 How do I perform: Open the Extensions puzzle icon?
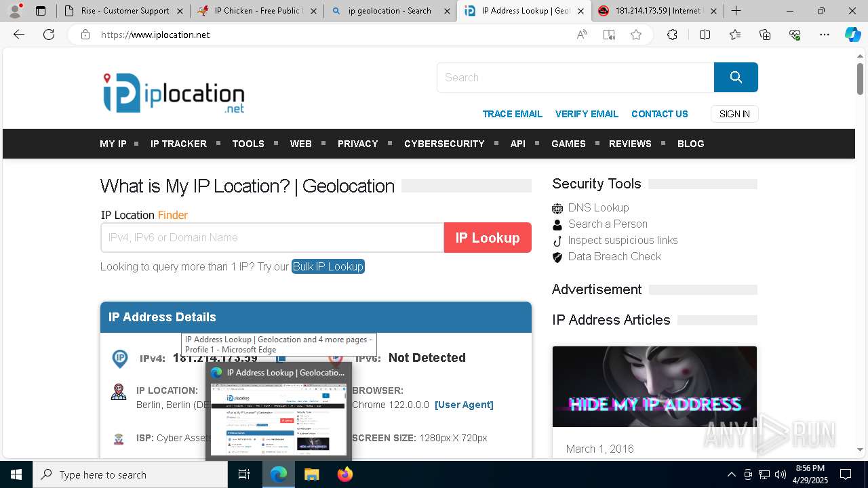672,35
